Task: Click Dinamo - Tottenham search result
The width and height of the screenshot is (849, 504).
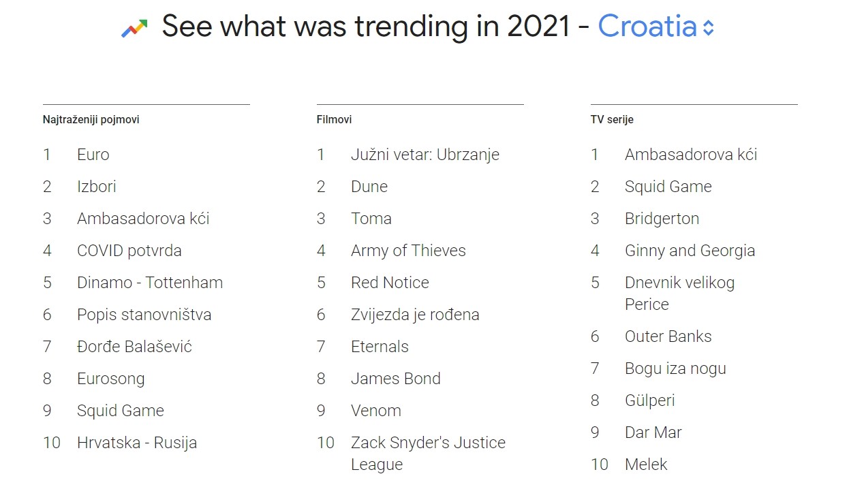Action: 150,283
